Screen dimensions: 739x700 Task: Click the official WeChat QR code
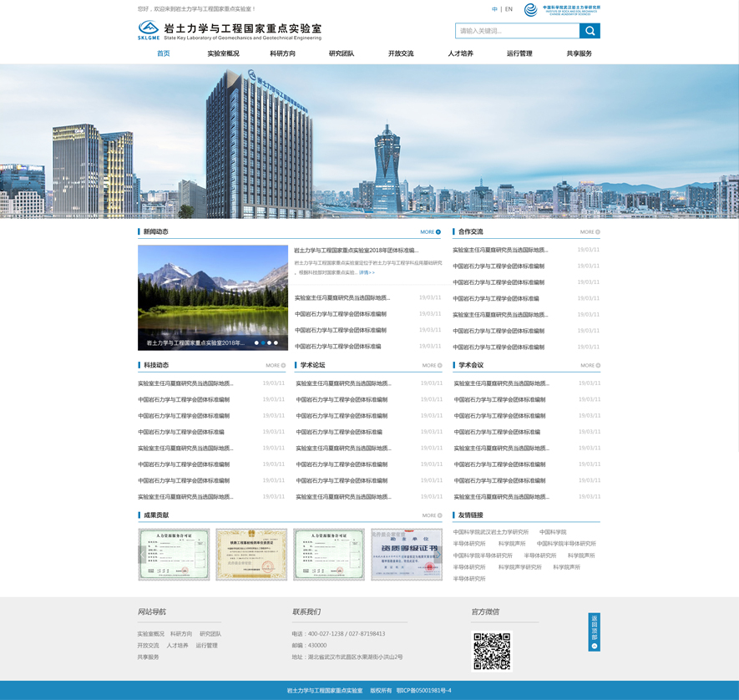pyautogui.click(x=492, y=651)
